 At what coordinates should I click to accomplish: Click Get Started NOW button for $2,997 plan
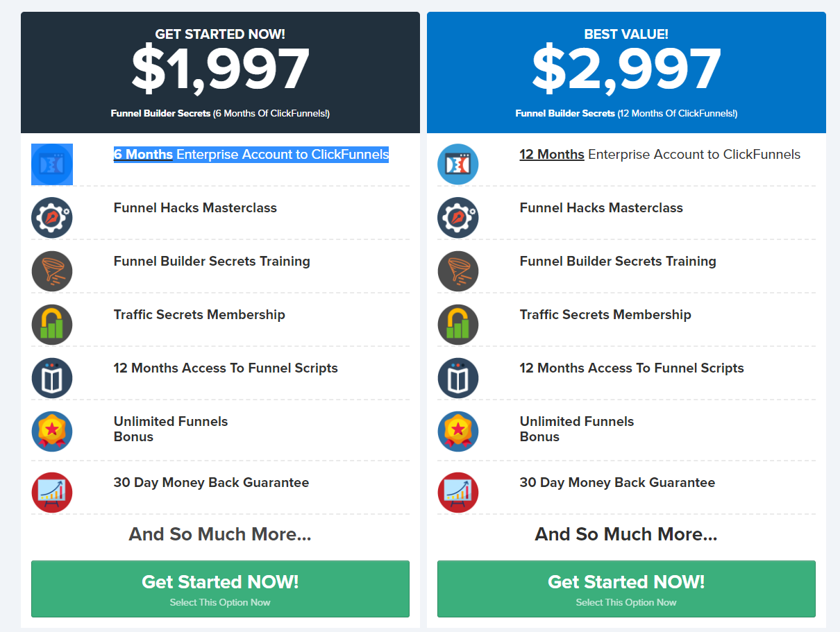(x=626, y=589)
